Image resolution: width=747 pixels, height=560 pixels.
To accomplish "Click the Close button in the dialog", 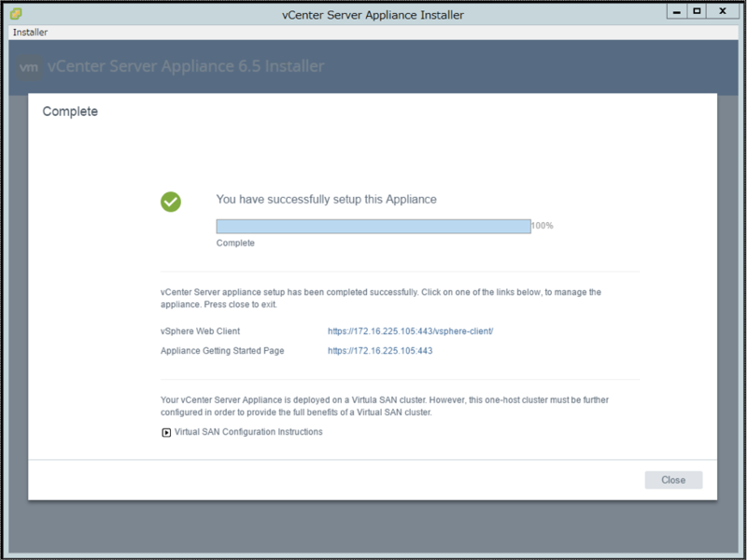I will point(673,480).
